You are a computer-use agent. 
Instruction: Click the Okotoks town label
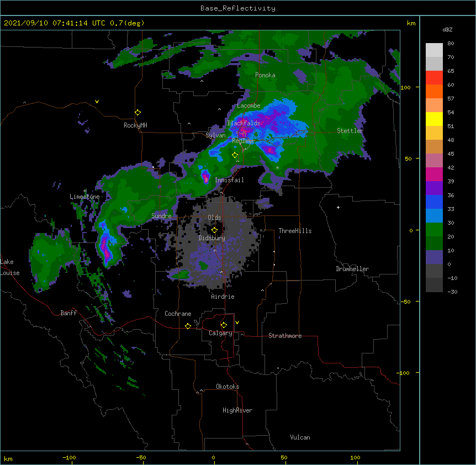[228, 387]
